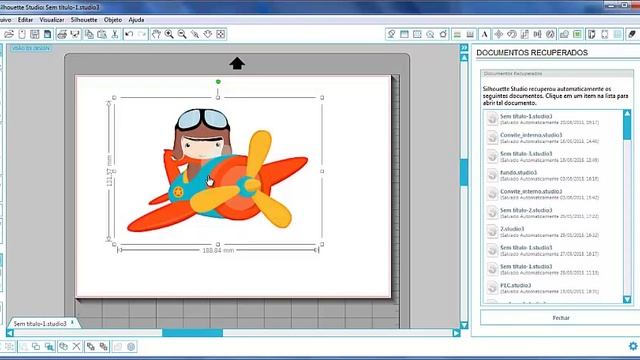This screenshot has width=640, height=360.
Task: Open the Move window crosshair icon
Action: 498,34
